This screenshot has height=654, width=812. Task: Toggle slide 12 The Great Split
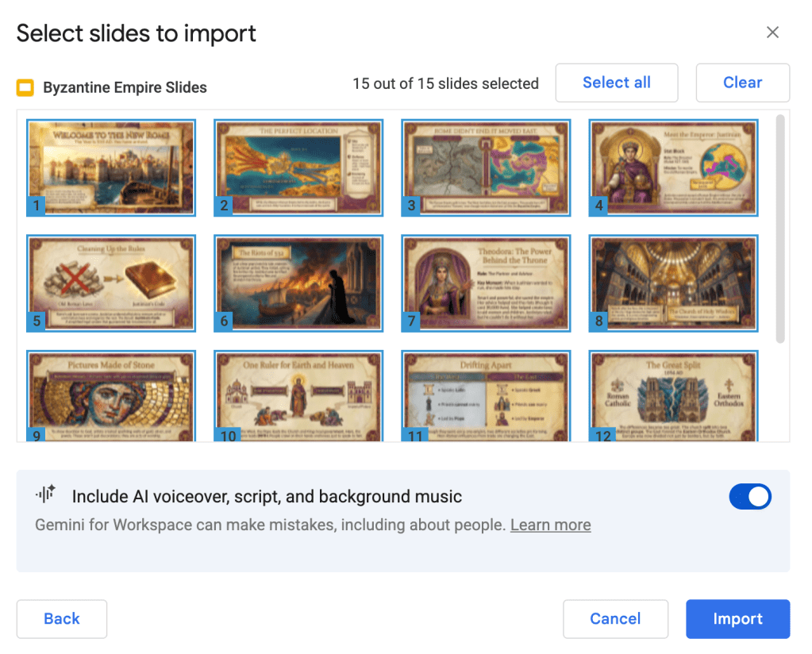[x=673, y=395]
